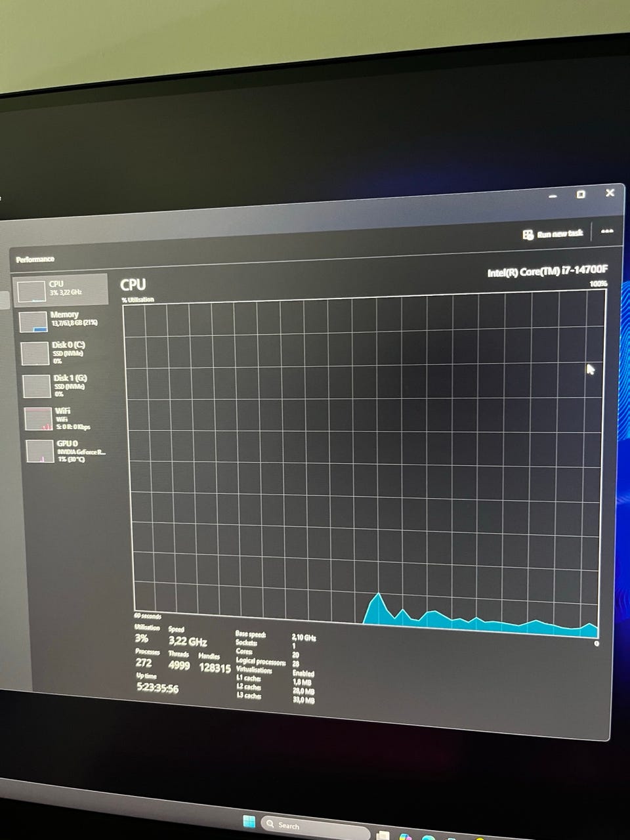630x840 pixels.
Task: Click the large CPU heading above the graph
Action: tap(133, 284)
